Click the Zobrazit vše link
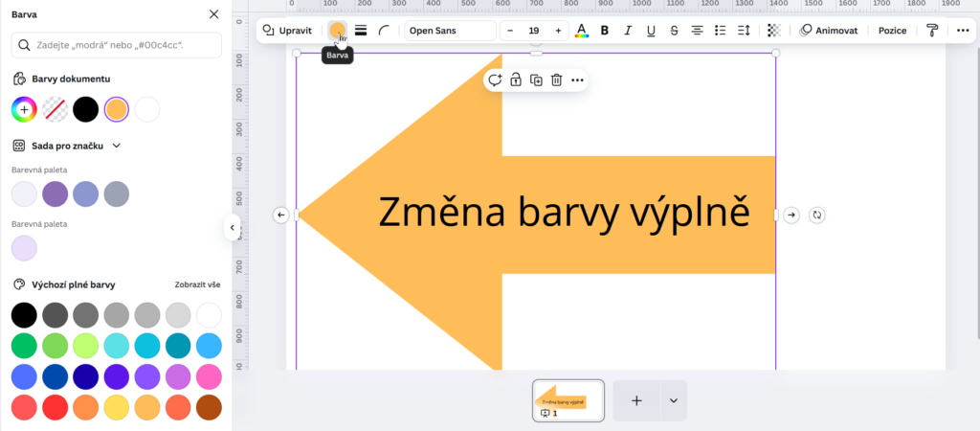980x431 pixels. (x=197, y=284)
